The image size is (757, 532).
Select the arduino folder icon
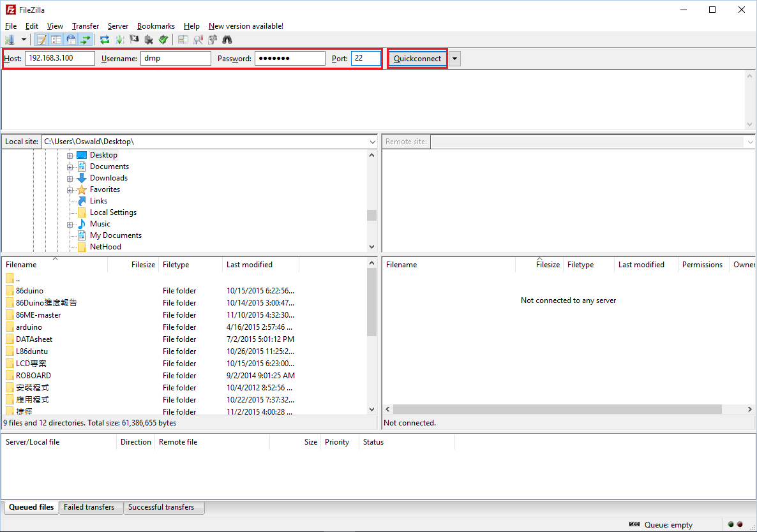point(10,327)
